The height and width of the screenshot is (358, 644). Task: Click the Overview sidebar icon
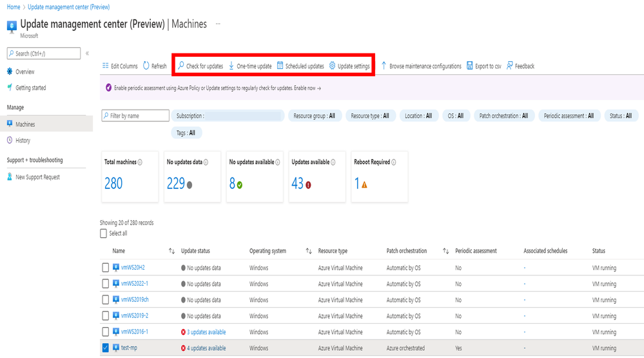pyautogui.click(x=10, y=72)
